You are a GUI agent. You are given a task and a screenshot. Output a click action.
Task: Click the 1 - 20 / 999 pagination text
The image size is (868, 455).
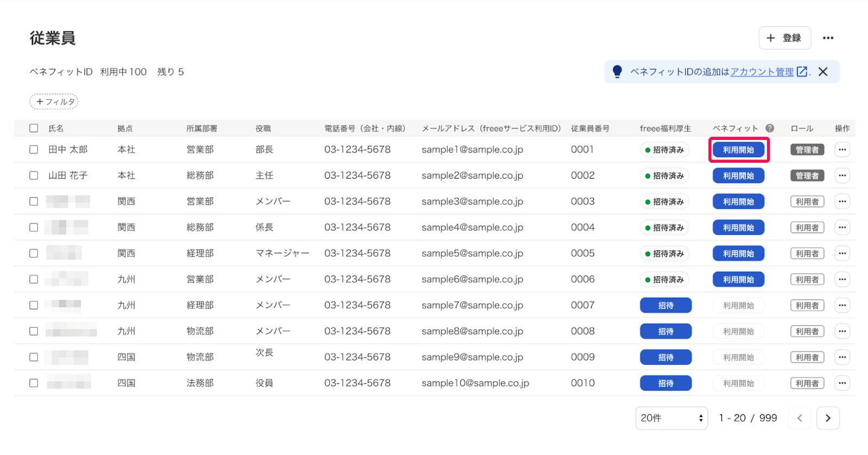coord(748,418)
